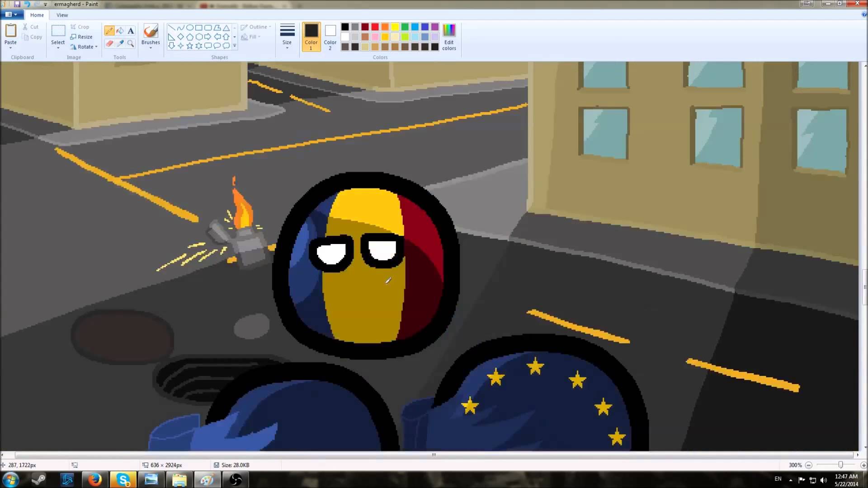Select the Text tool
868x488 pixels.
(x=131, y=31)
